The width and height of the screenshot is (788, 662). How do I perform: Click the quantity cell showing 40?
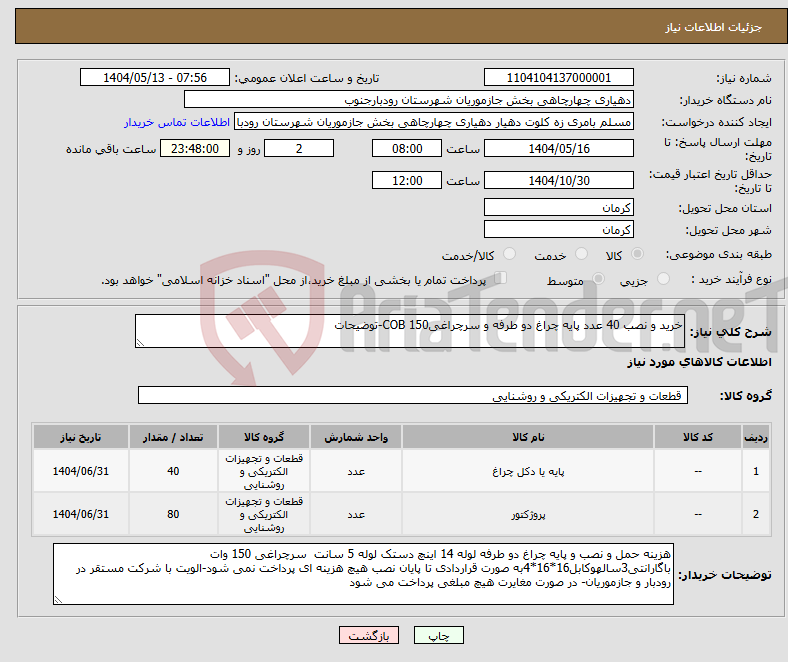point(173,471)
